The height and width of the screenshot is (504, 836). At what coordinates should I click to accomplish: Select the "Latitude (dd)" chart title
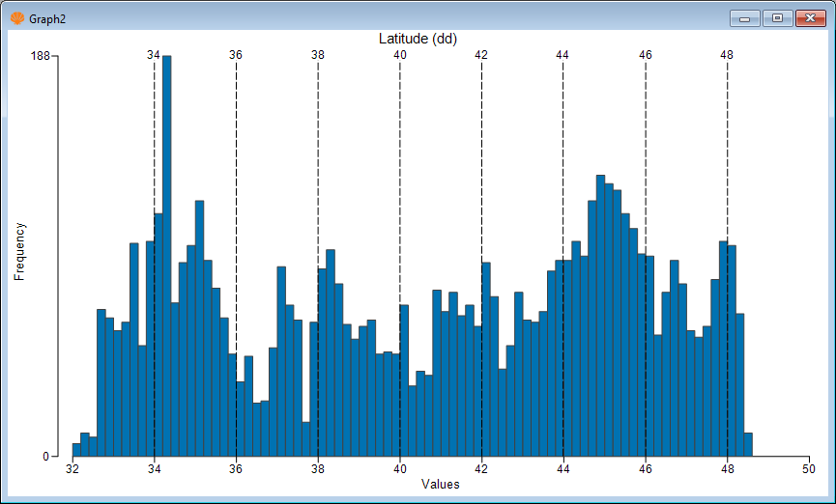click(418, 39)
